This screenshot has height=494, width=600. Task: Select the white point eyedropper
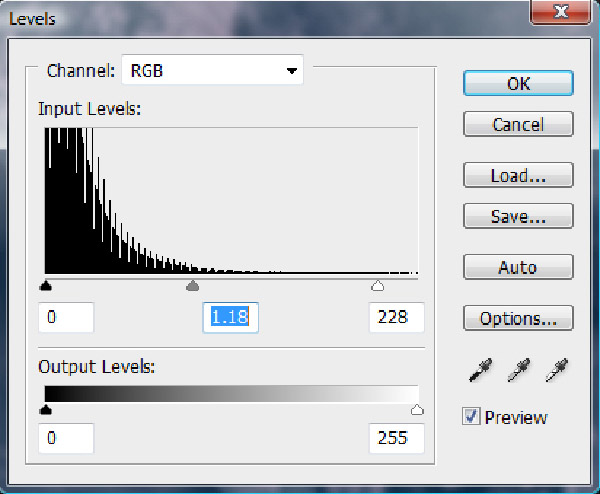click(x=557, y=370)
